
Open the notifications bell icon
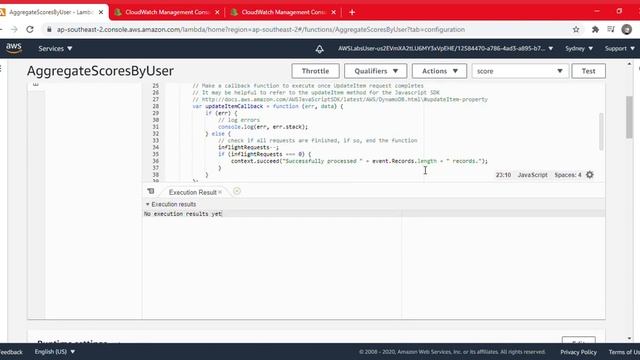click(x=320, y=49)
